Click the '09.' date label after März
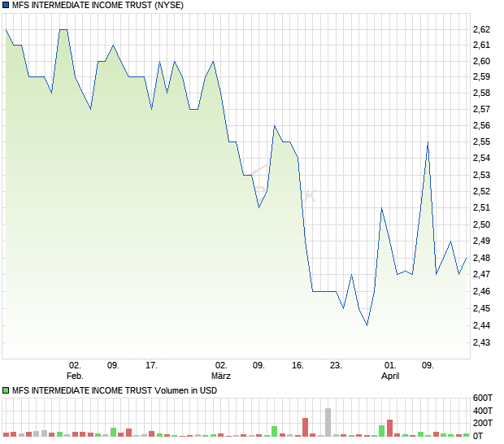Screen dimensions: 504x444 click(x=259, y=366)
